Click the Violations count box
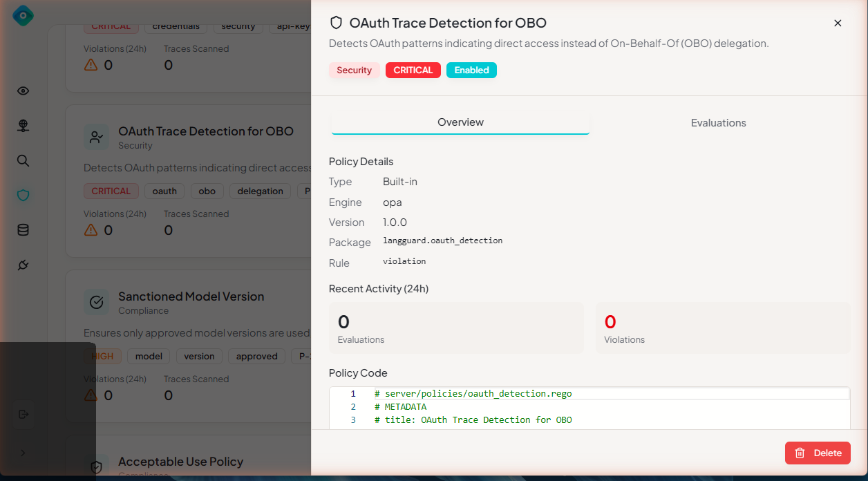The image size is (868, 481). coord(722,328)
